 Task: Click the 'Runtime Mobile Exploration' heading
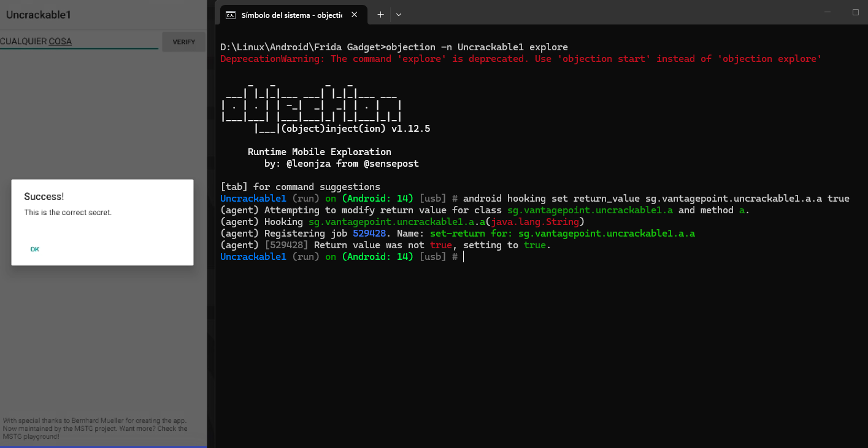coord(320,152)
